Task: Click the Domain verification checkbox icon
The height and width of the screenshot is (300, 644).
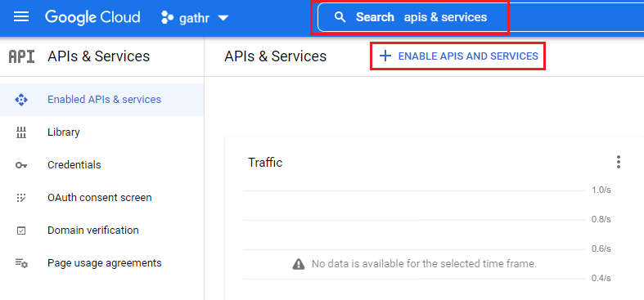Action: [x=21, y=231]
